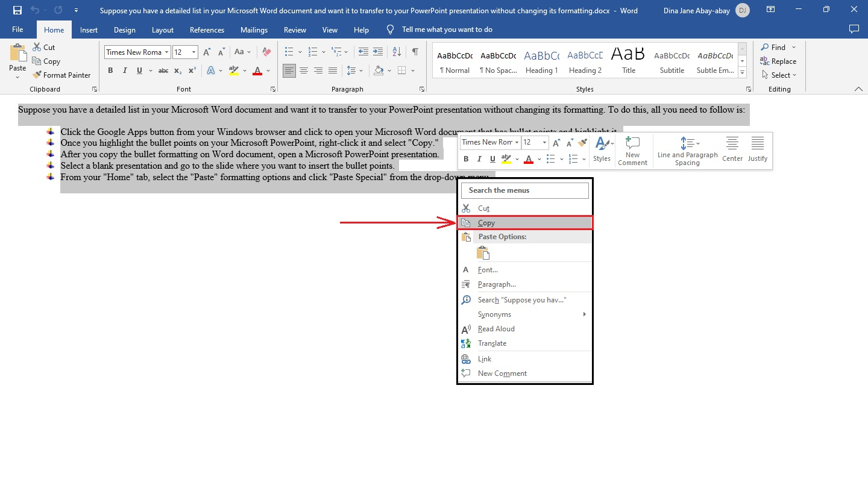Click the Search the menus field

coord(524,190)
